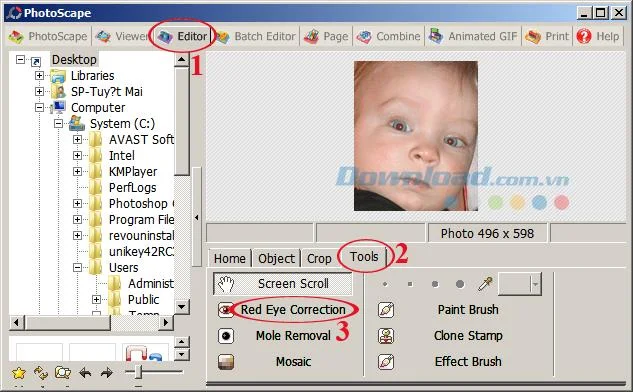Select the Clone Stamp tool

click(x=468, y=335)
